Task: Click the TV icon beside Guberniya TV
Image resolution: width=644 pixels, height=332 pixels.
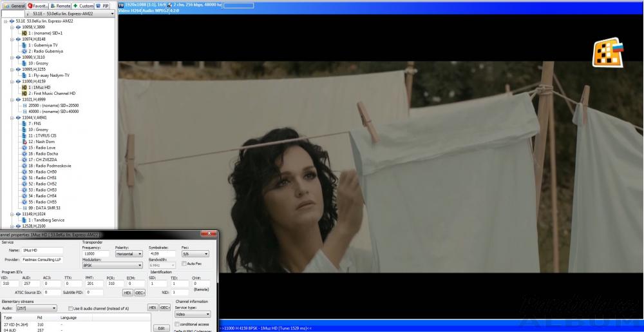Action: coord(24,45)
